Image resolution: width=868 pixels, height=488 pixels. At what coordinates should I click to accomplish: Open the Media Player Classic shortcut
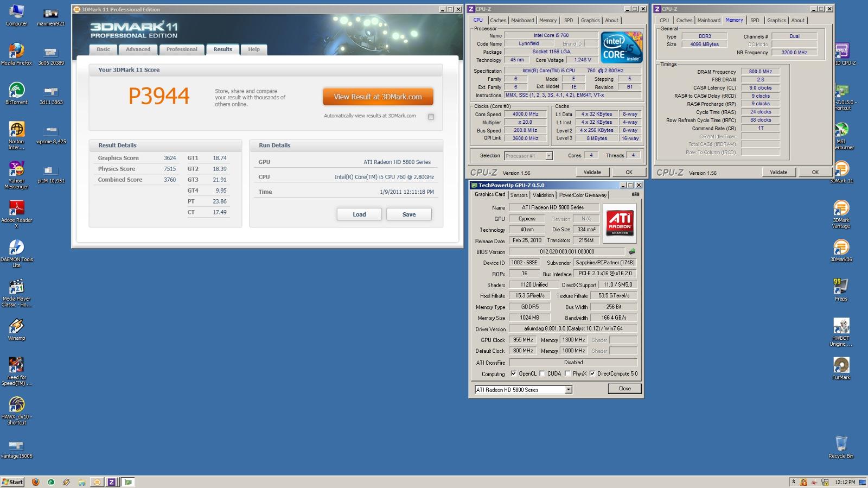[x=16, y=293]
